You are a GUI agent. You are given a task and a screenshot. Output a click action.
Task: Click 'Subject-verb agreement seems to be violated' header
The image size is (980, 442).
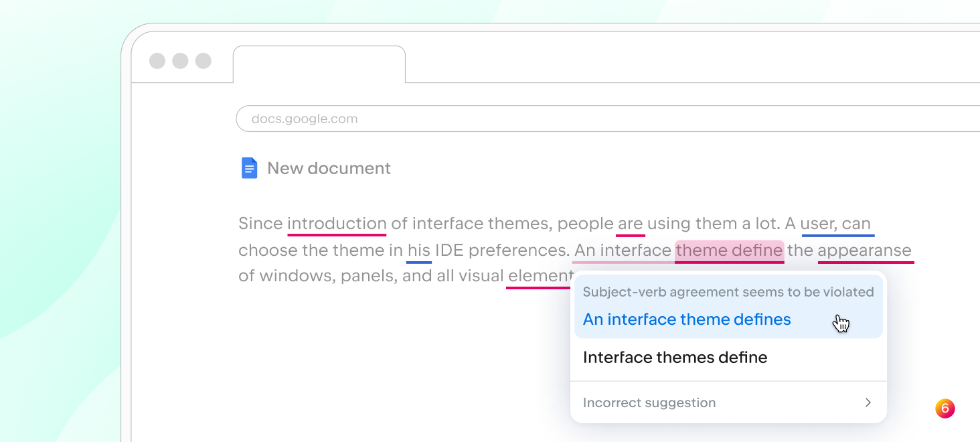point(728,292)
